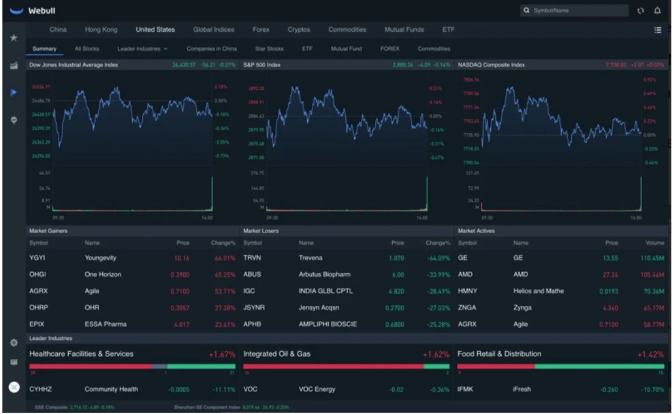Expand the Leader Industries dropdown
672x414 pixels.
point(142,49)
